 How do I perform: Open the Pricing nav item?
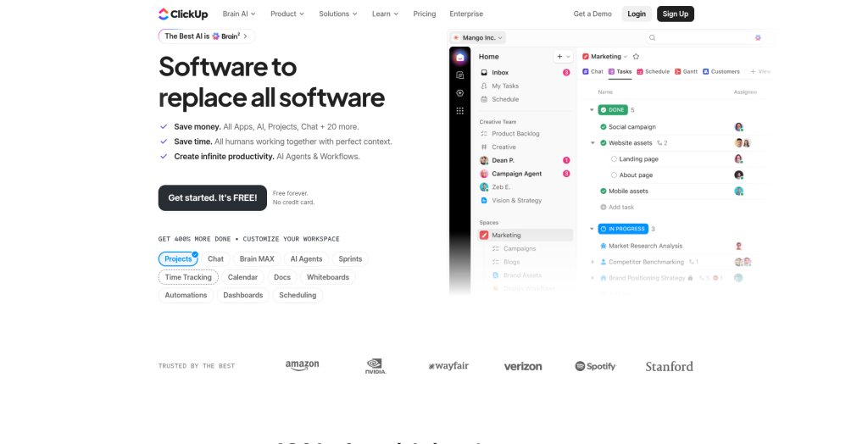pos(425,14)
